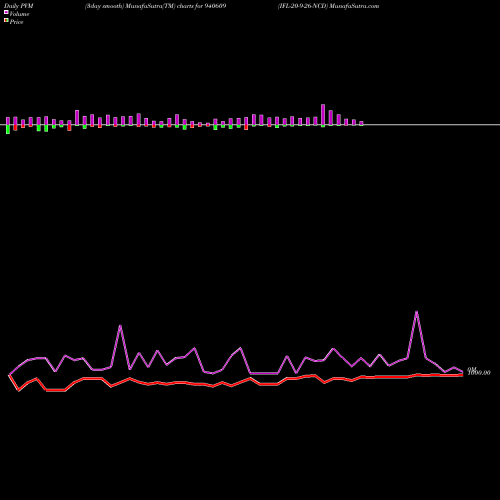Viewport: 500px width, 500px height.
Task: Click the highest peak of the magenta volume line
Action: [416, 312]
